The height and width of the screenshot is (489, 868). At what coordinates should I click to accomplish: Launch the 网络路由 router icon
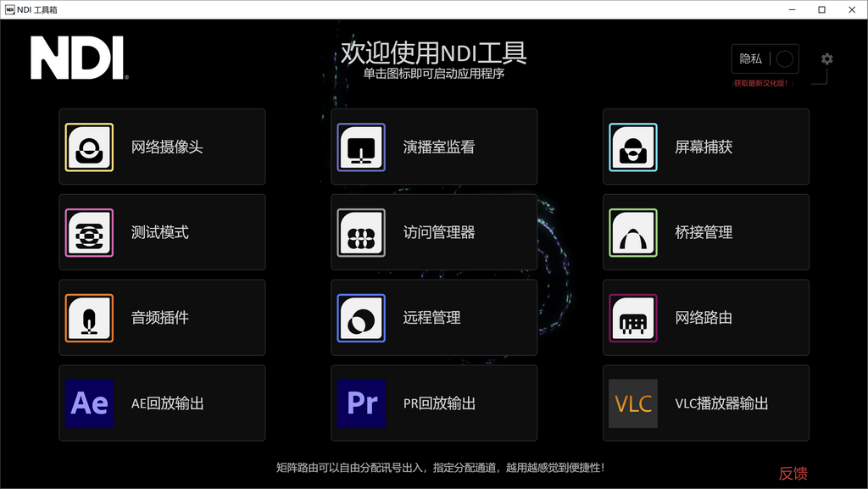[x=633, y=318]
